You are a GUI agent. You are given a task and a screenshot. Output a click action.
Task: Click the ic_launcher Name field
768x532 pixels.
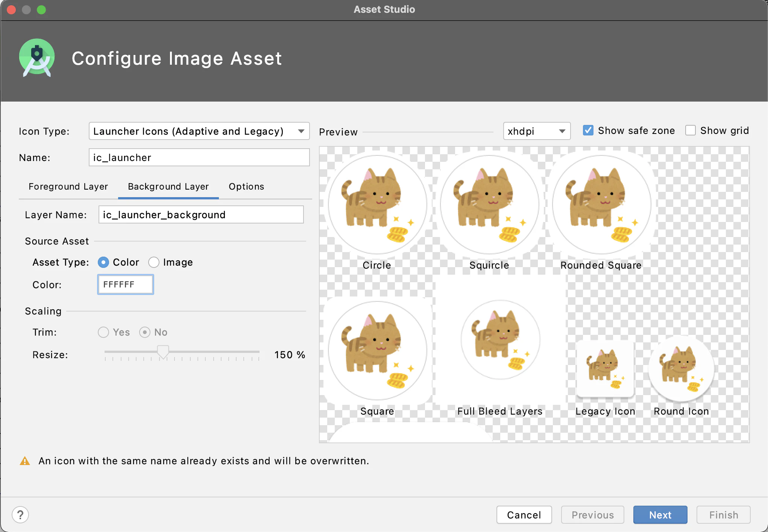(x=199, y=157)
